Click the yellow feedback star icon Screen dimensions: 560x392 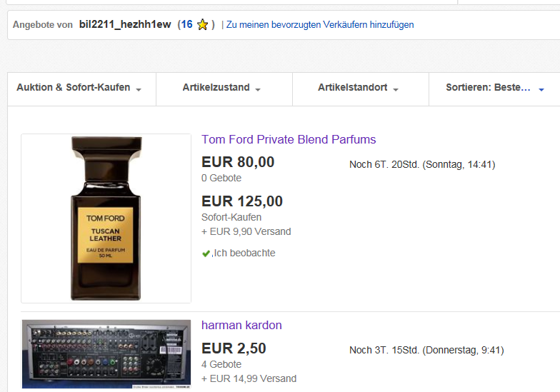[203, 24]
